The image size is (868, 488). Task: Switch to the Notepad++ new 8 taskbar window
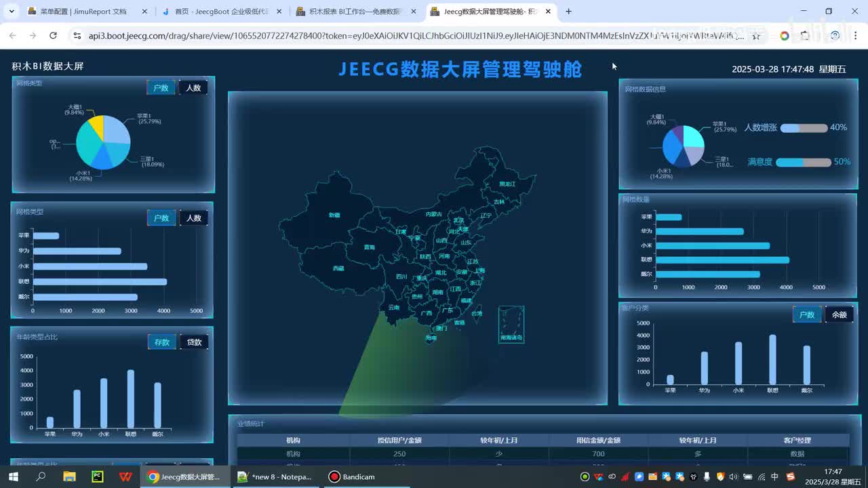click(275, 476)
